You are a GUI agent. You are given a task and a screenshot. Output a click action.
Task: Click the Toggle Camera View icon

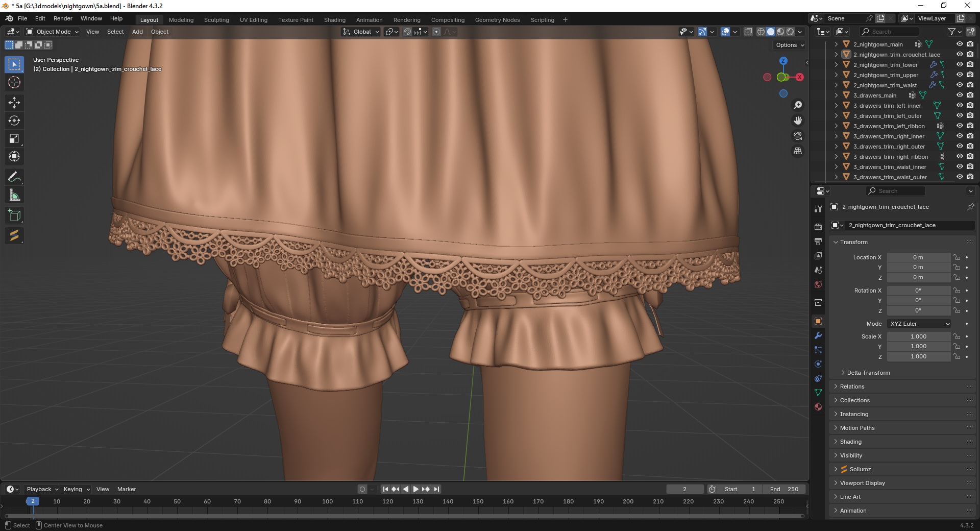(797, 136)
